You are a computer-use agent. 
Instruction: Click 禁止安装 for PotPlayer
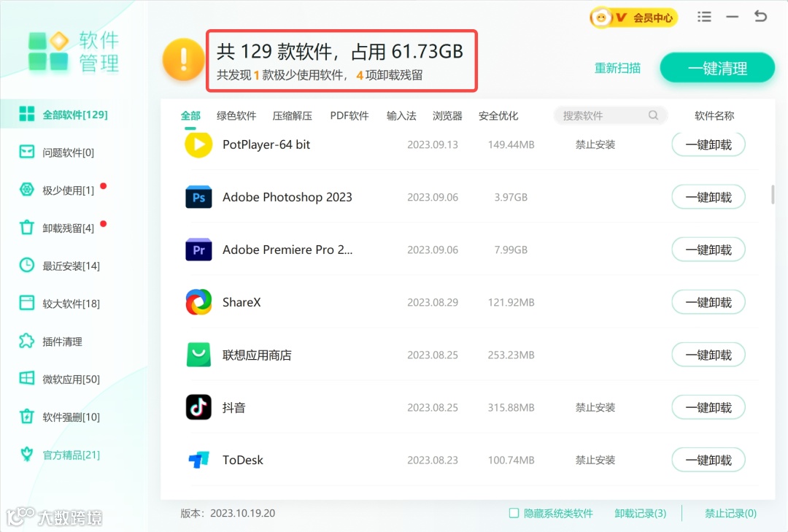tap(595, 144)
